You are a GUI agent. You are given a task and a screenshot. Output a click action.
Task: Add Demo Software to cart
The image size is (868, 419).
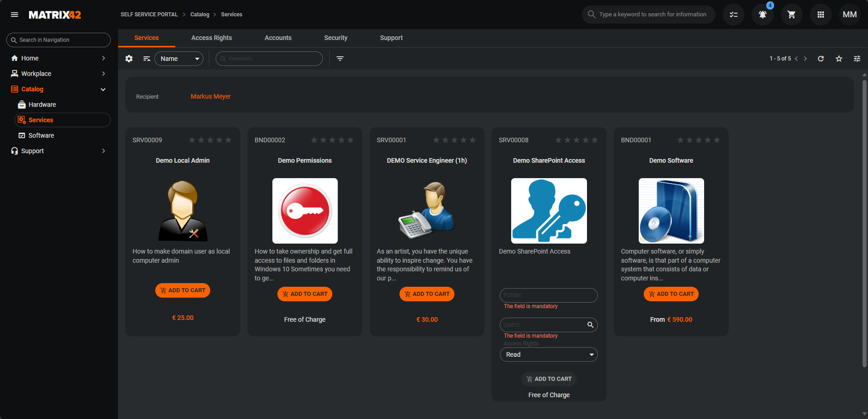(x=671, y=294)
